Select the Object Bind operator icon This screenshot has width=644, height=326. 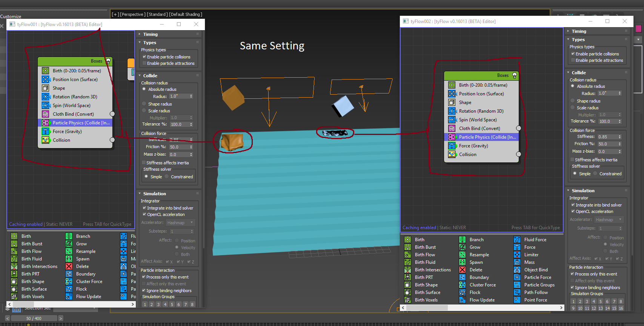(517, 270)
